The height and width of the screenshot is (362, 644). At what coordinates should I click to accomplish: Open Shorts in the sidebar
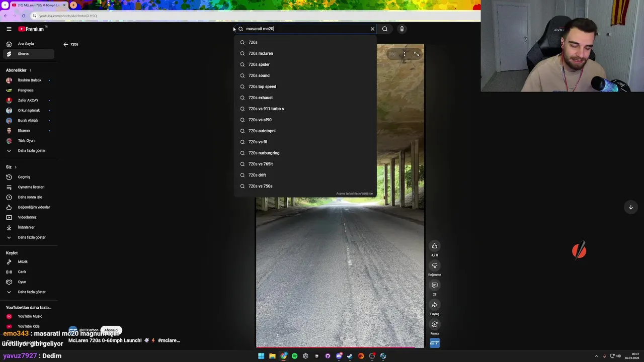29,54
